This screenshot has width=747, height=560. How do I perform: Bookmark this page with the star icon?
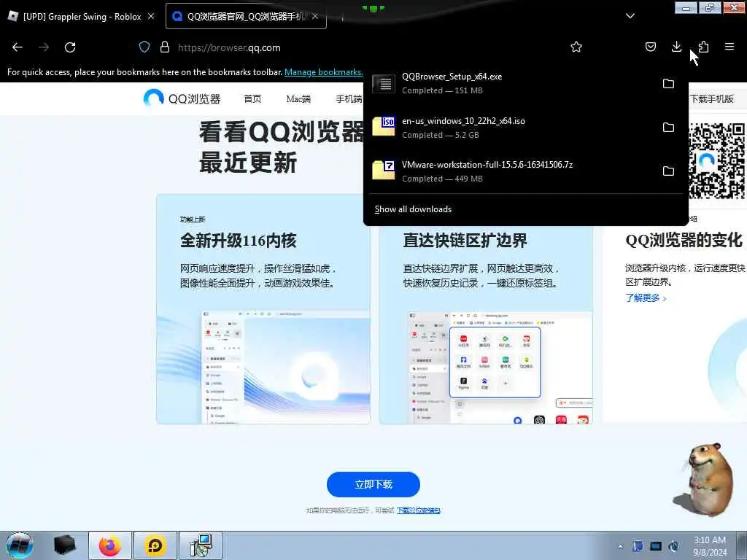click(x=576, y=47)
